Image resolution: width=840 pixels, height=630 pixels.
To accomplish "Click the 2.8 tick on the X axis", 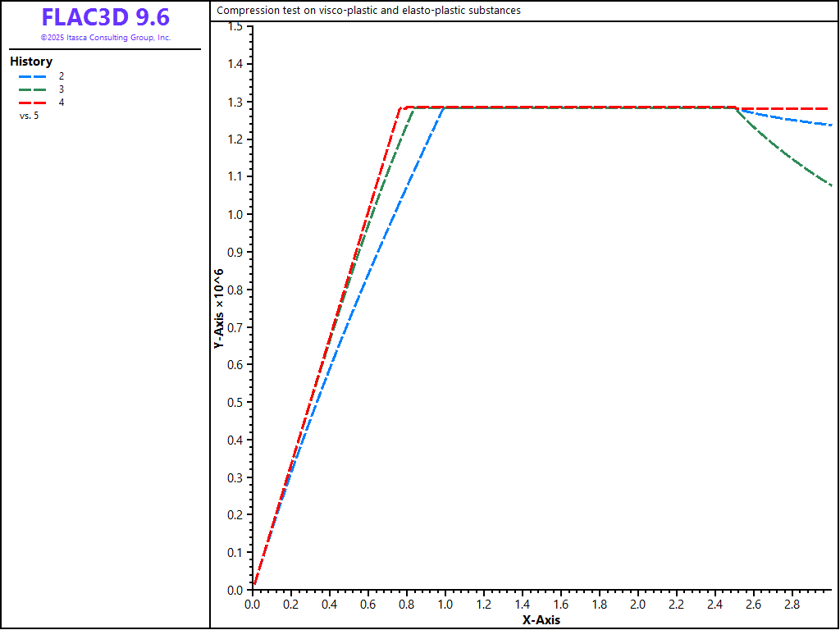I will pyautogui.click(x=792, y=605).
